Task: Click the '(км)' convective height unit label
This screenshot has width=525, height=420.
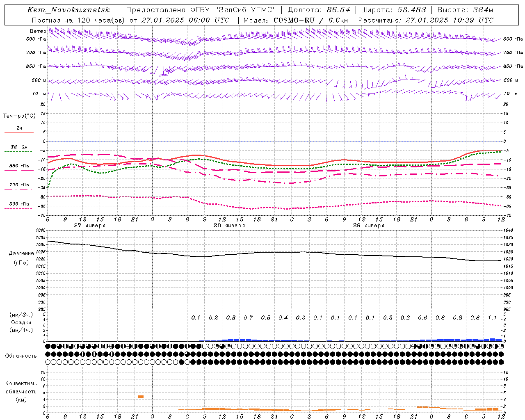Action: tap(21, 399)
